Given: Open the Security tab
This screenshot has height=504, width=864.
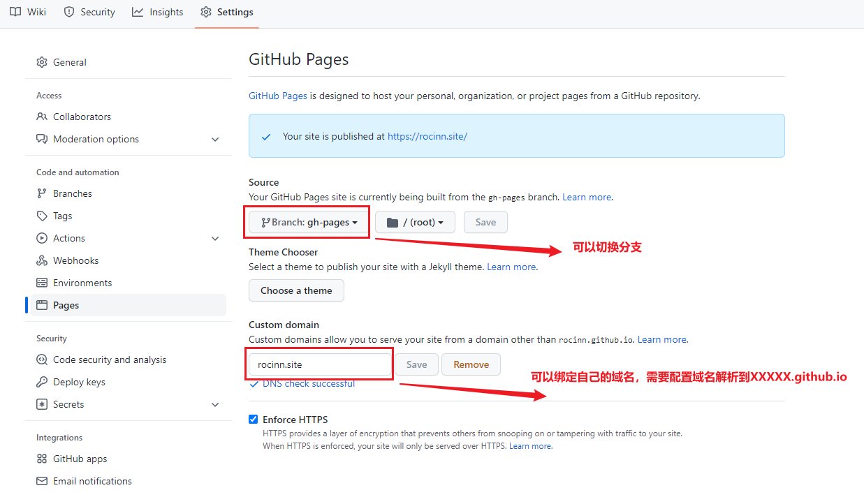Looking at the screenshot, I should tap(89, 12).
